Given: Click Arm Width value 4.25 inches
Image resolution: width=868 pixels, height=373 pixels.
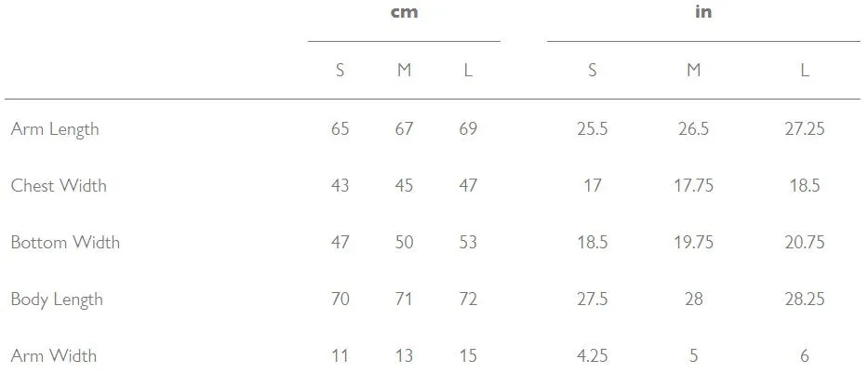Looking at the screenshot, I should [x=593, y=355].
